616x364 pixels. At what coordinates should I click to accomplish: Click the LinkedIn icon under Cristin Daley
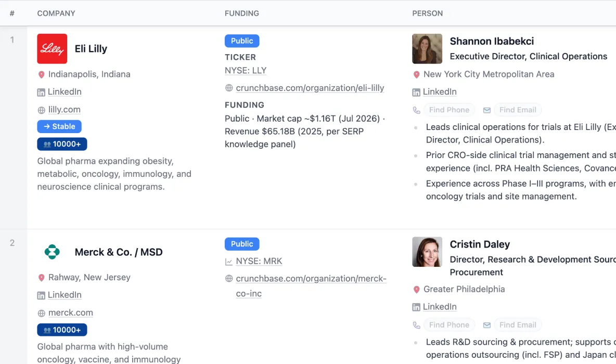click(x=416, y=307)
